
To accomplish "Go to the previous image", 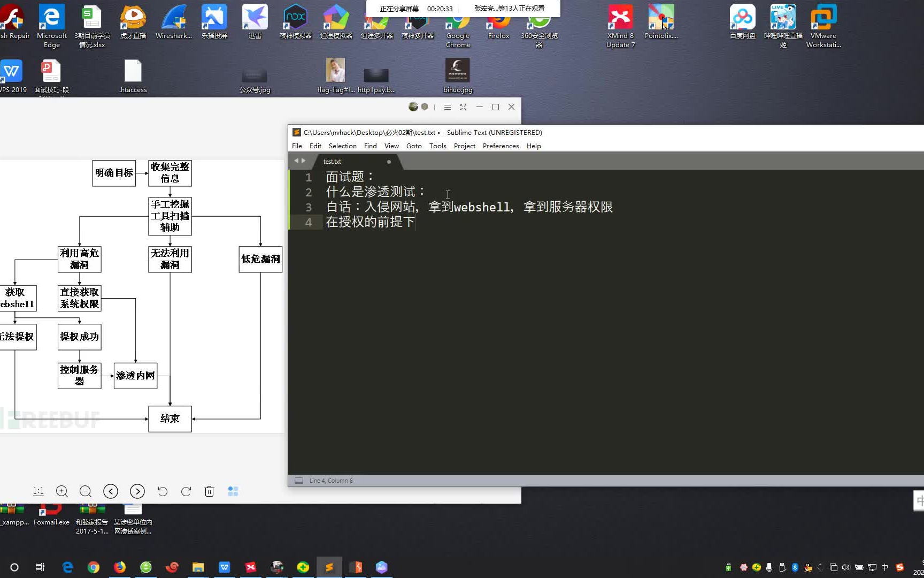I will (x=110, y=491).
